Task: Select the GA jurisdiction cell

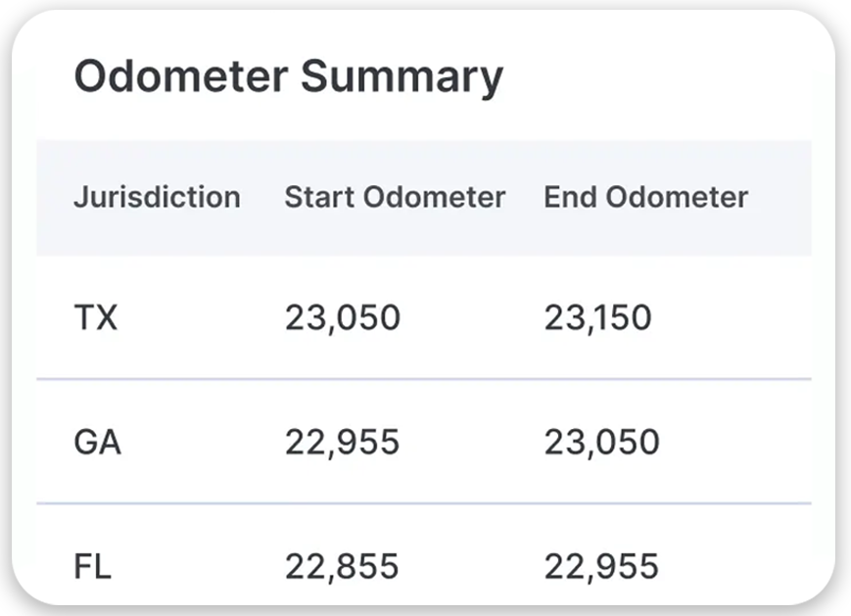Action: [x=98, y=442]
